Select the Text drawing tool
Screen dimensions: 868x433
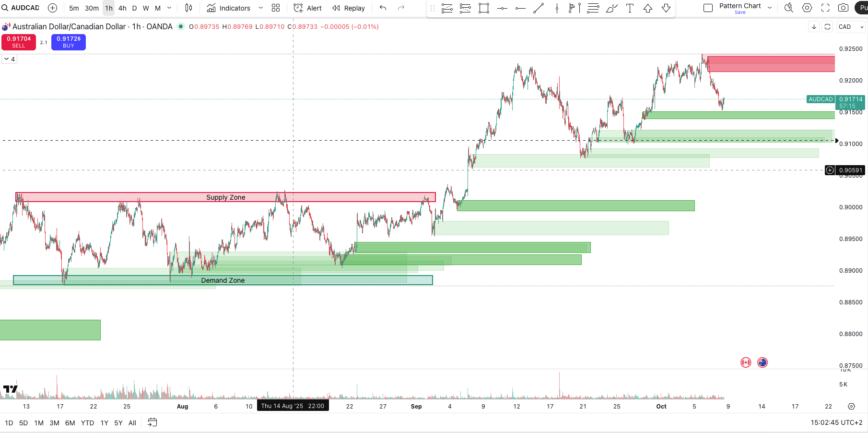click(630, 8)
